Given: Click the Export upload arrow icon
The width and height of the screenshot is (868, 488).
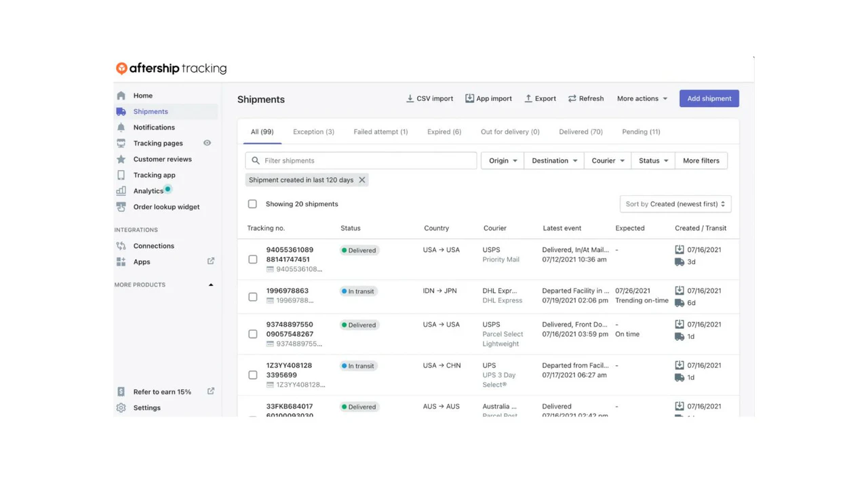Looking at the screenshot, I should click(x=528, y=98).
